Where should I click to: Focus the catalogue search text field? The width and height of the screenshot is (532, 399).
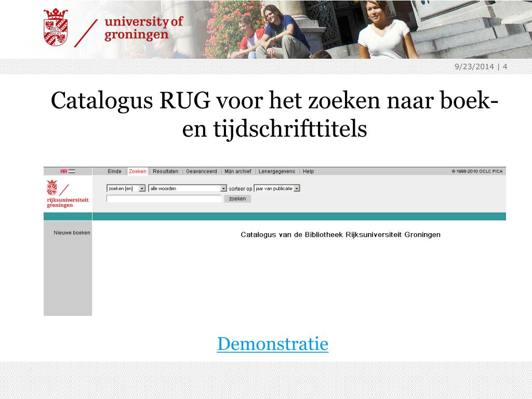tap(164, 198)
